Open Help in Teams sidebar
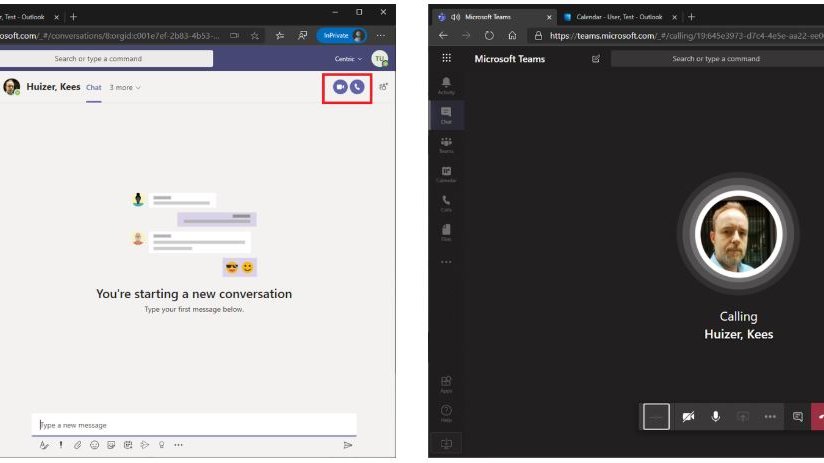The image size is (824, 463). pyautogui.click(x=446, y=414)
